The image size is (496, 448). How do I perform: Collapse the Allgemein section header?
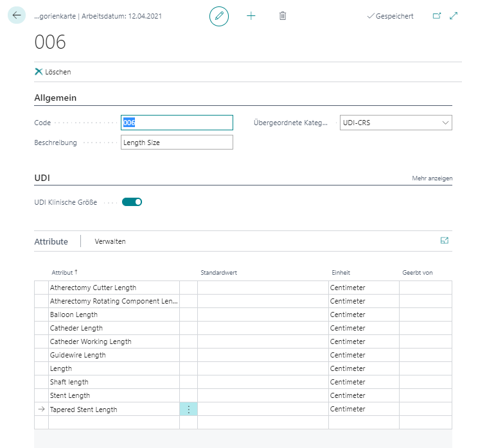click(x=55, y=98)
